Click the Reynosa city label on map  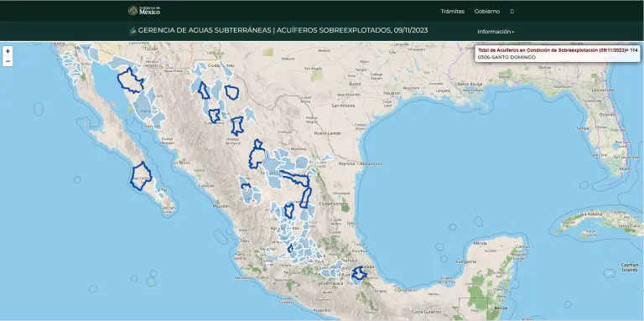(x=345, y=163)
